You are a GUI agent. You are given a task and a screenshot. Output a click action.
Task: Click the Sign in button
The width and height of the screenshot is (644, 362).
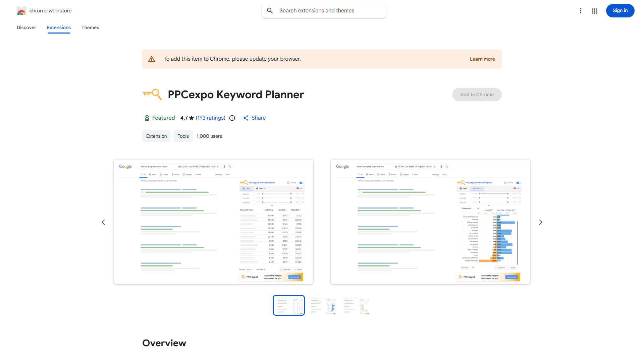pos(620,10)
